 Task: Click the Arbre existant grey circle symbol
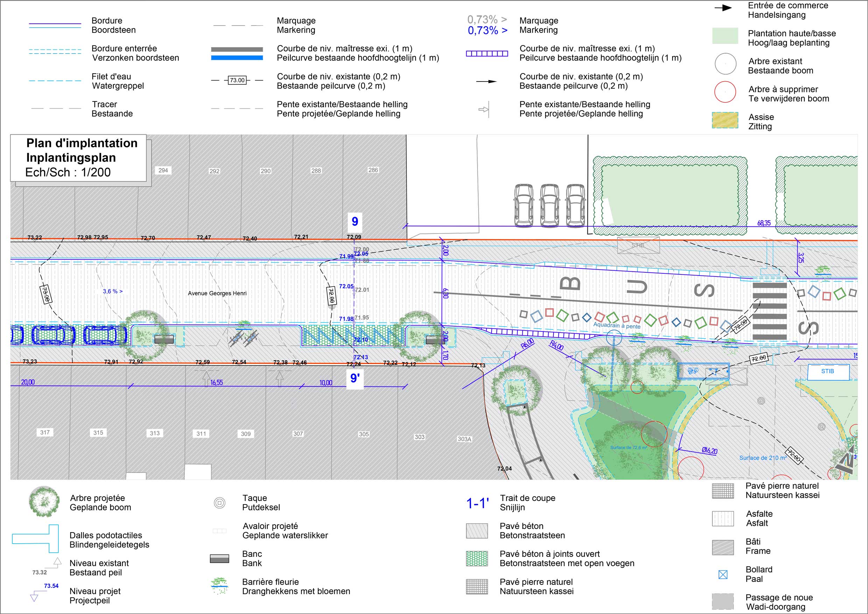(725, 64)
